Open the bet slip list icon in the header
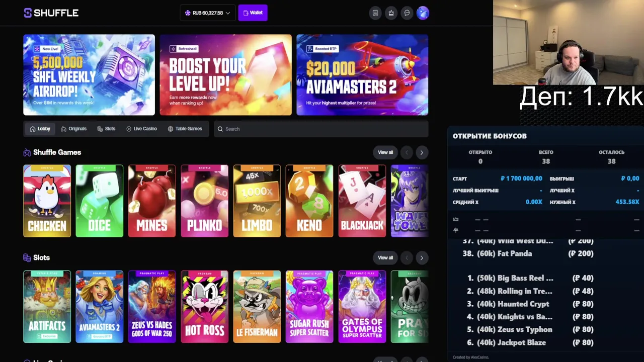This screenshot has width=644, height=362. coord(375,13)
